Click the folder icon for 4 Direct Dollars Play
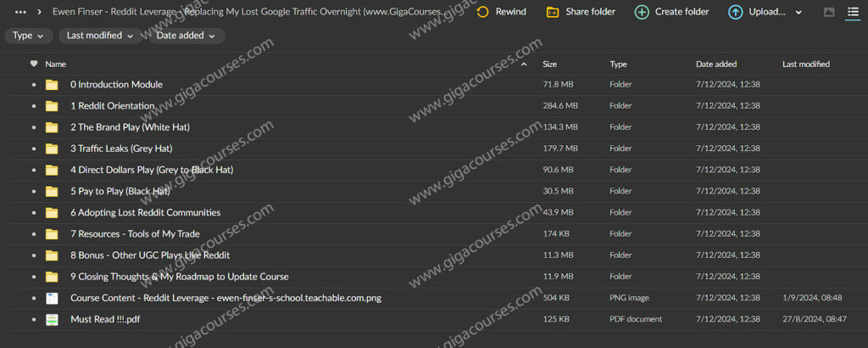Image resolution: width=868 pixels, height=348 pixels. coord(52,170)
